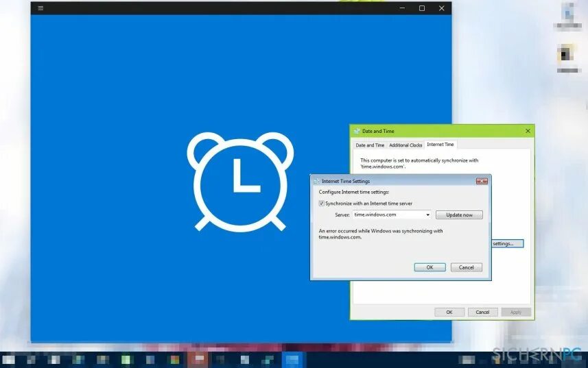Switch to the Date and Time tab
The height and width of the screenshot is (368, 588).
pos(370,145)
